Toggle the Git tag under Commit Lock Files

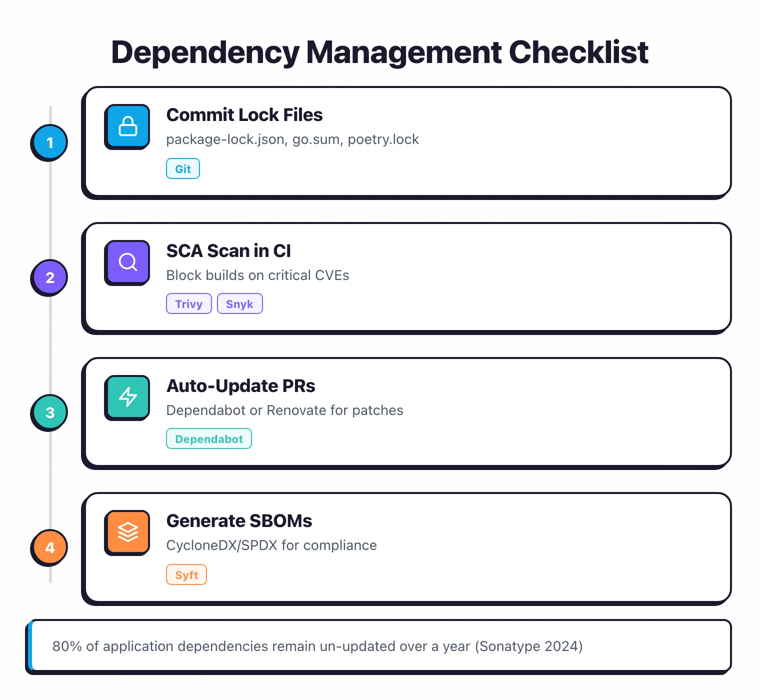182,168
